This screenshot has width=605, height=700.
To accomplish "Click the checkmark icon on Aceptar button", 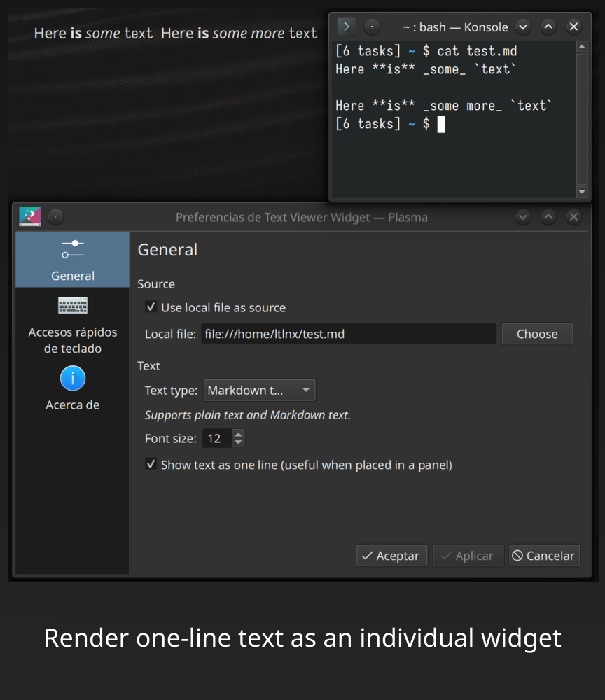I will pos(369,555).
